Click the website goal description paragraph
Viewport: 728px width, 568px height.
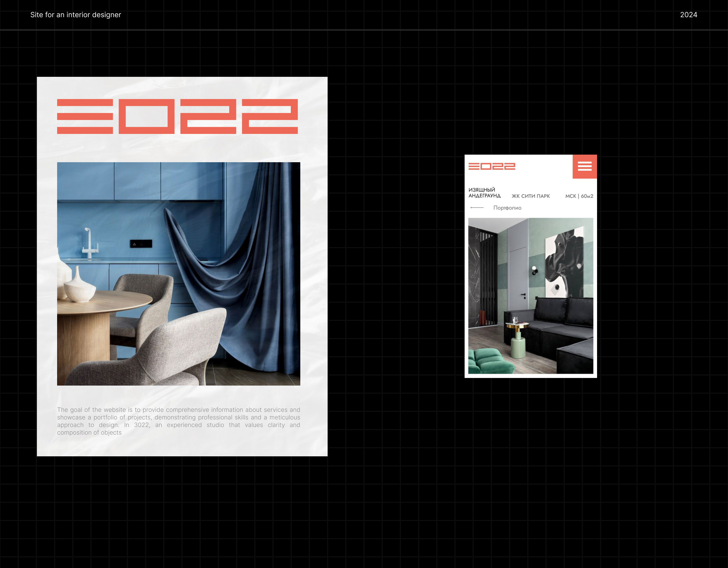tap(178, 421)
